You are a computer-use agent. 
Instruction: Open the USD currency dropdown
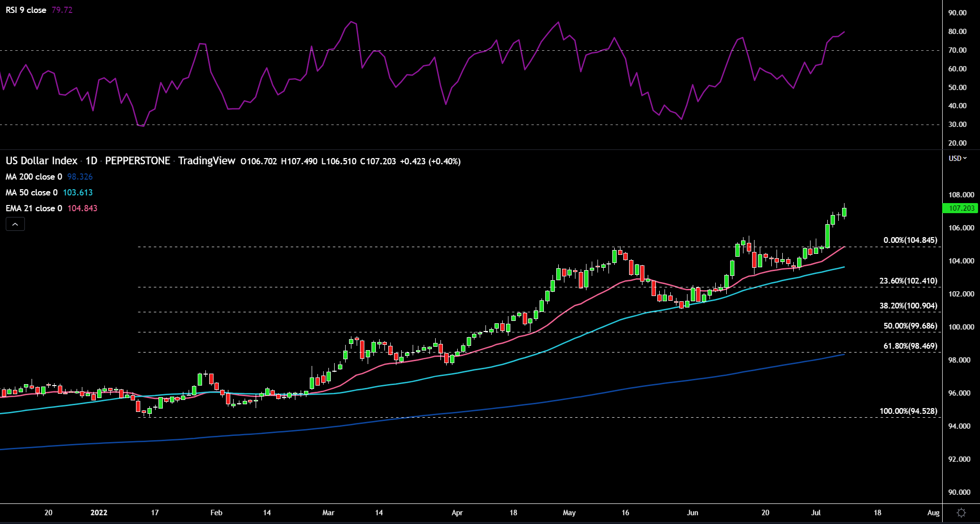957,159
